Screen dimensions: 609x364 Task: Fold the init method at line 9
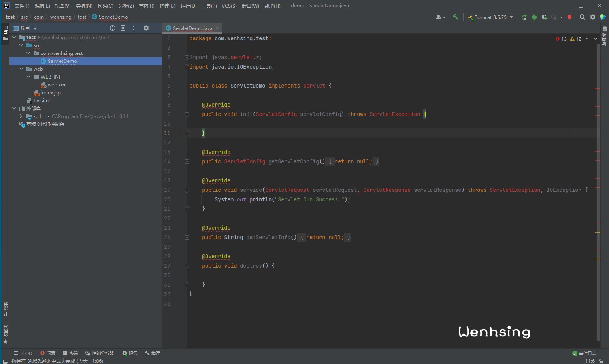[x=187, y=114]
